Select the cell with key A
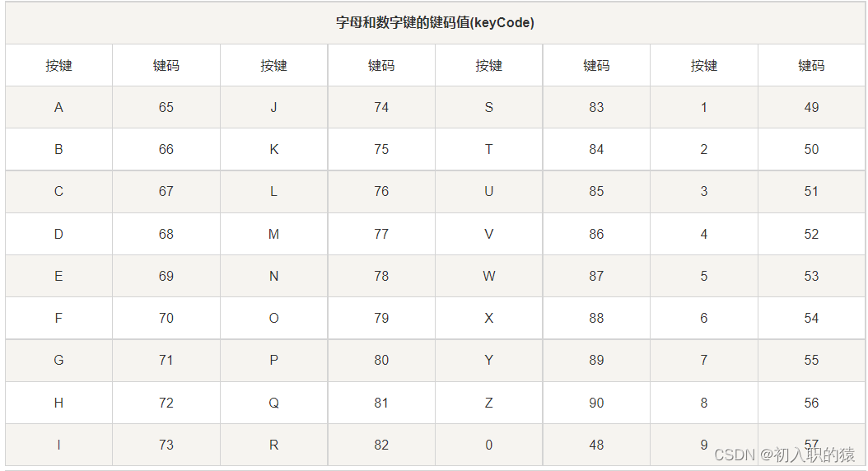Image resolution: width=868 pixels, height=471 pixels. 58,107
